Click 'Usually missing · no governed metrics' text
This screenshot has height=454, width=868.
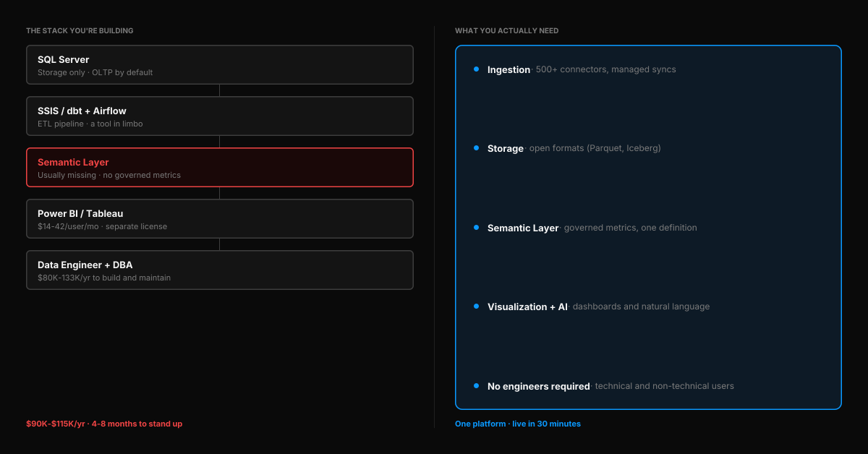[x=109, y=175]
